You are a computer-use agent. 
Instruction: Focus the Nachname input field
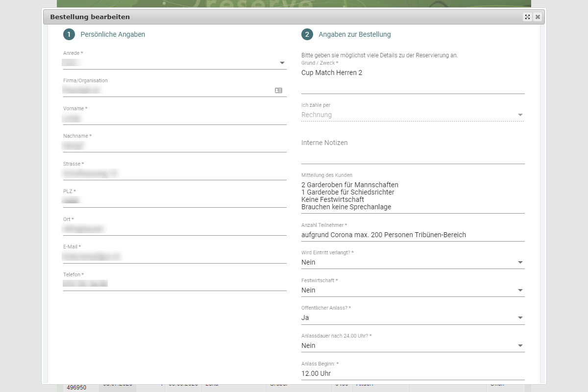(x=174, y=146)
